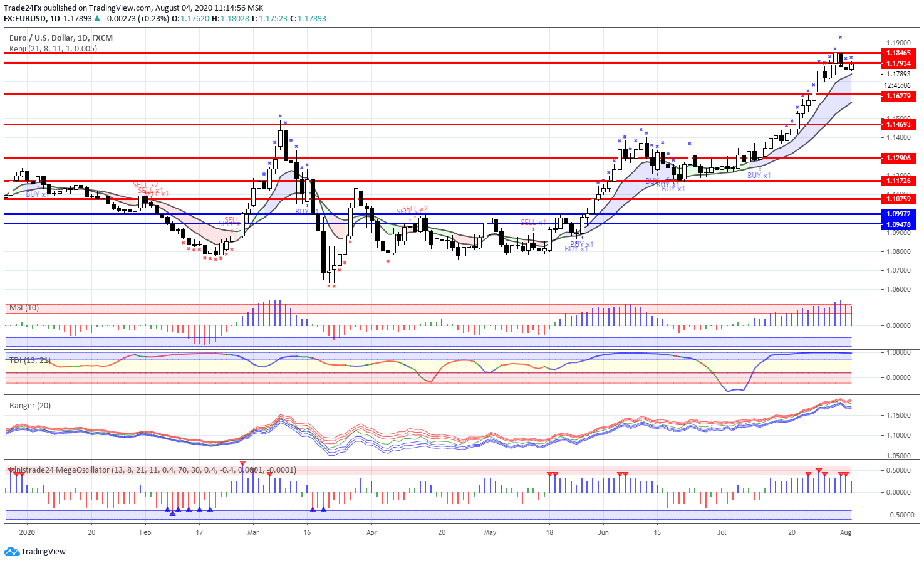The image size is (924, 563).
Task: Click the 1.05000 Ranger axis label
Action: coord(898,456)
